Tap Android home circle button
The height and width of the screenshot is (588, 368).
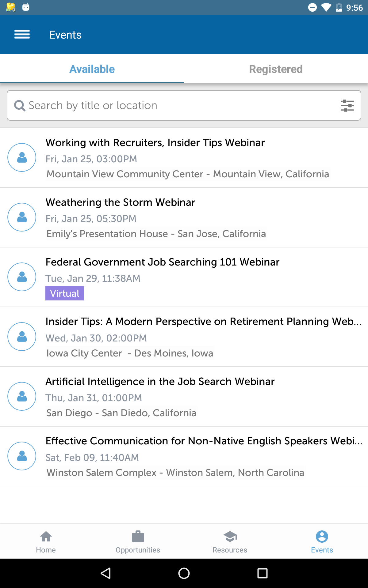(x=184, y=573)
